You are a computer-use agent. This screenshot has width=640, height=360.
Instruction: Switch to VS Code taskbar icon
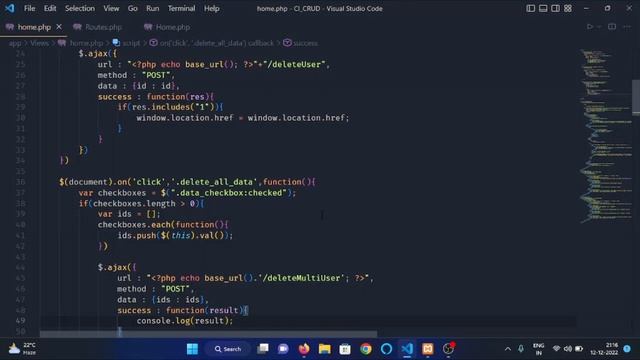click(x=407, y=349)
